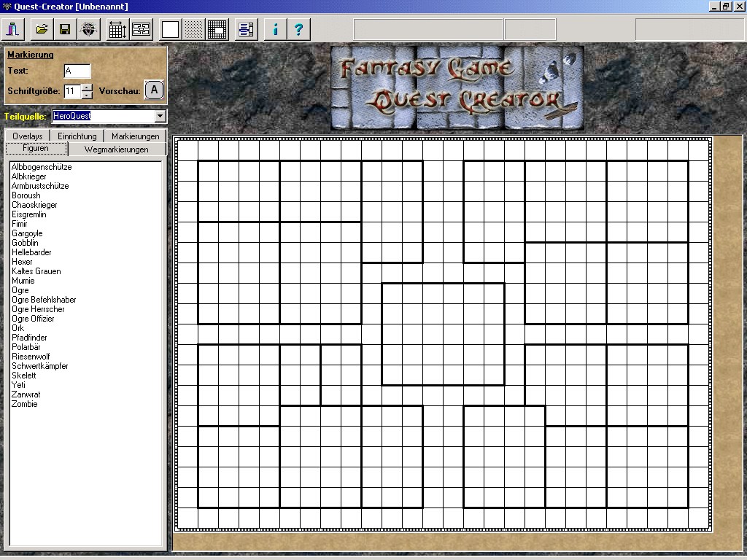
Task: Click the Fantasy Game Quest Creator banner
Action: [457, 87]
